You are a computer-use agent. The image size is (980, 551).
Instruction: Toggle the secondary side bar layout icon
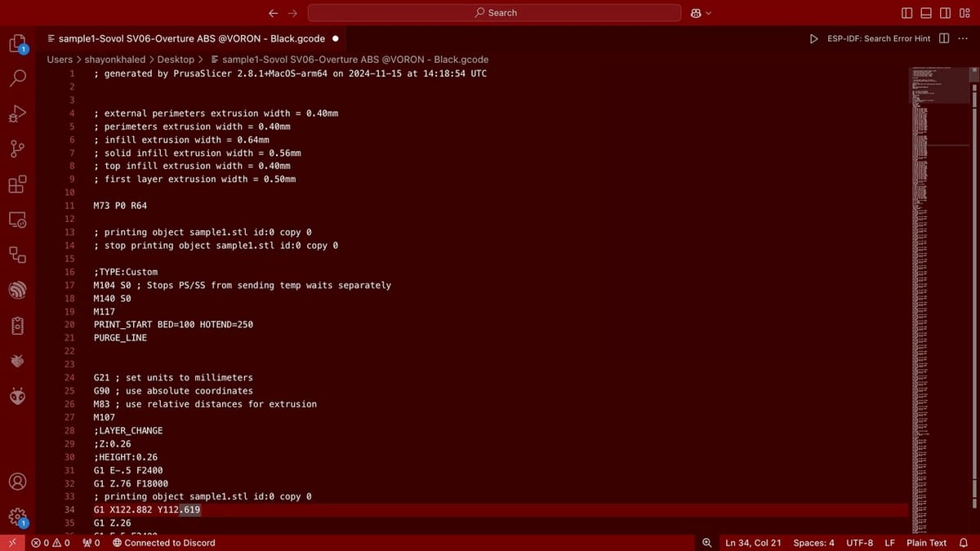pos(945,13)
